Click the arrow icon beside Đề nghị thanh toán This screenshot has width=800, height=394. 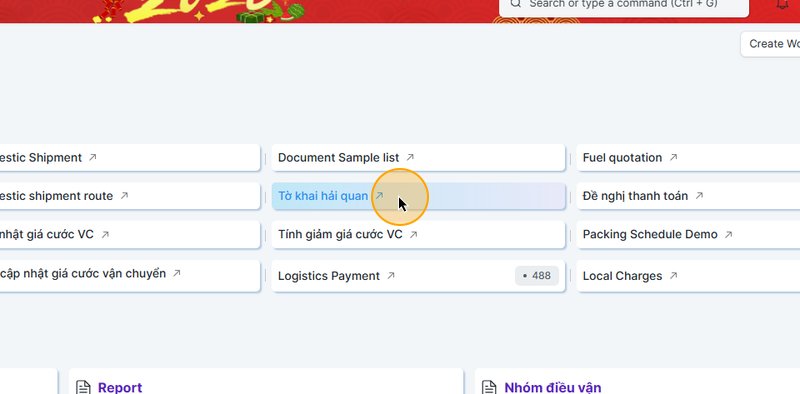699,195
